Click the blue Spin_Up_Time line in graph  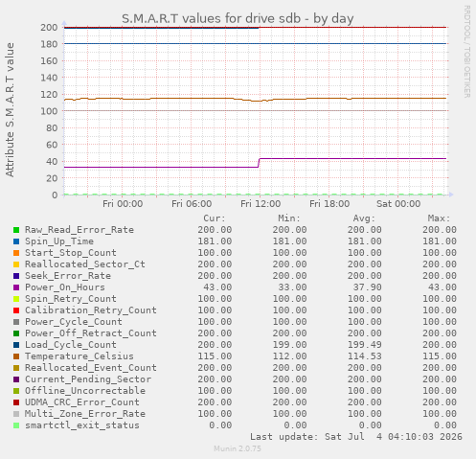point(255,43)
